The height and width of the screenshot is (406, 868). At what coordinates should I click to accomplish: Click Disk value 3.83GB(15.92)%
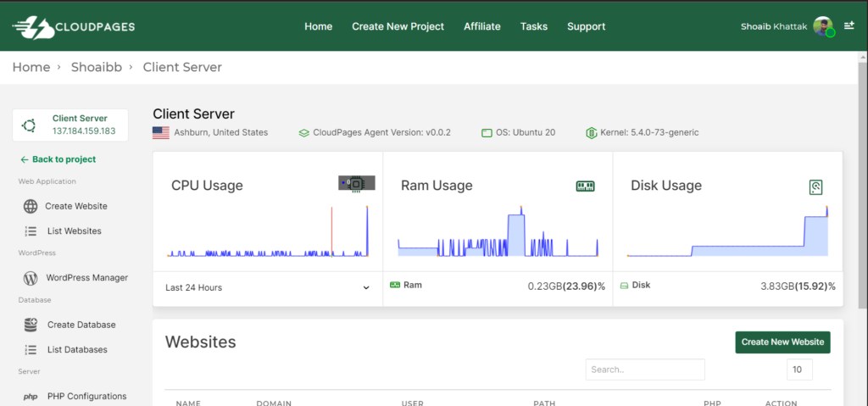click(x=798, y=286)
